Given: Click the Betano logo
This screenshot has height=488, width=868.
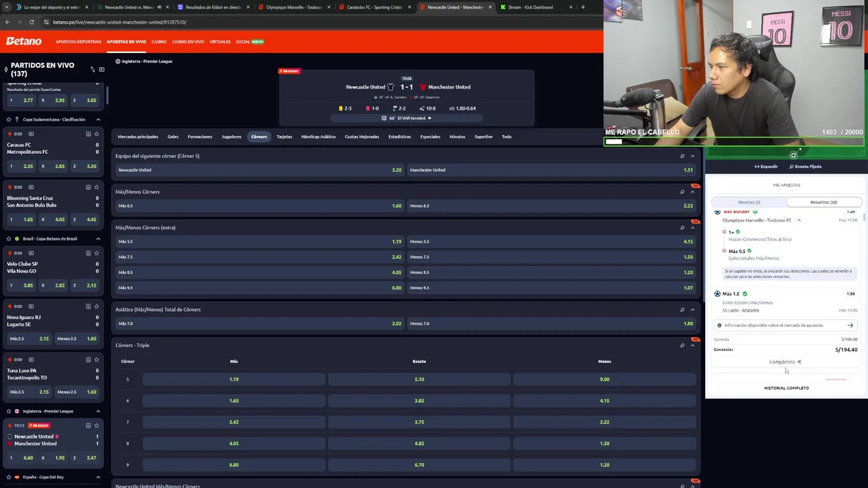Looking at the screenshot, I should (x=24, y=41).
